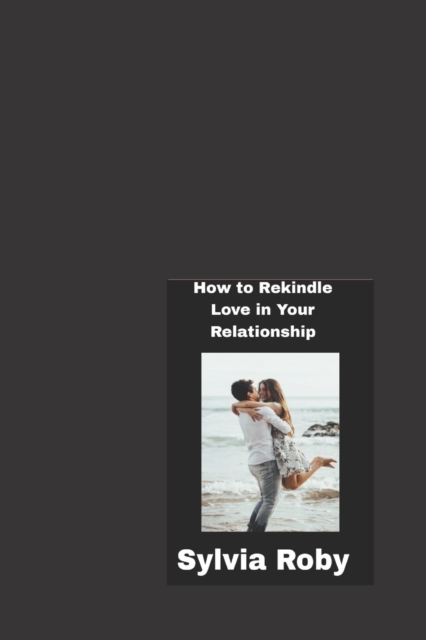Click the word "Roby" in the author name

pyautogui.click(x=313, y=561)
